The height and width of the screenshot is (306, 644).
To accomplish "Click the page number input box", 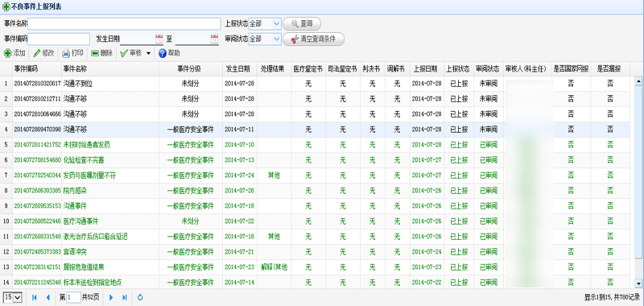I will (x=73, y=297).
